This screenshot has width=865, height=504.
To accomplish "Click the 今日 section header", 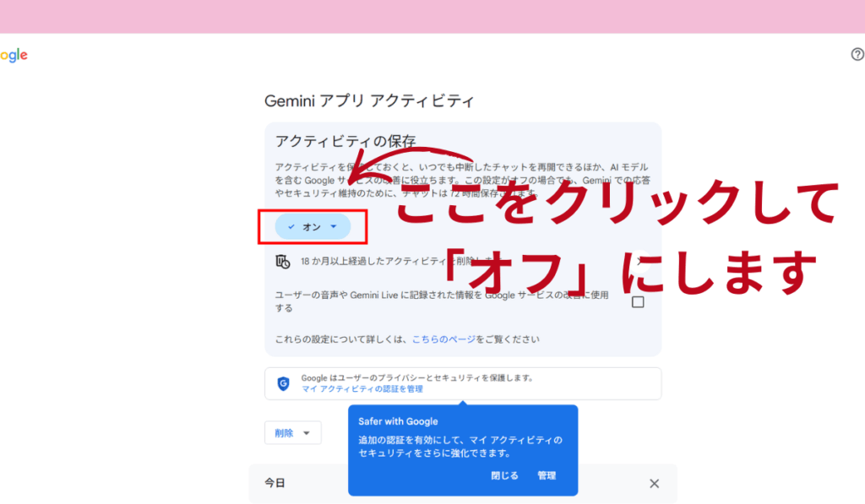I will click(x=275, y=484).
